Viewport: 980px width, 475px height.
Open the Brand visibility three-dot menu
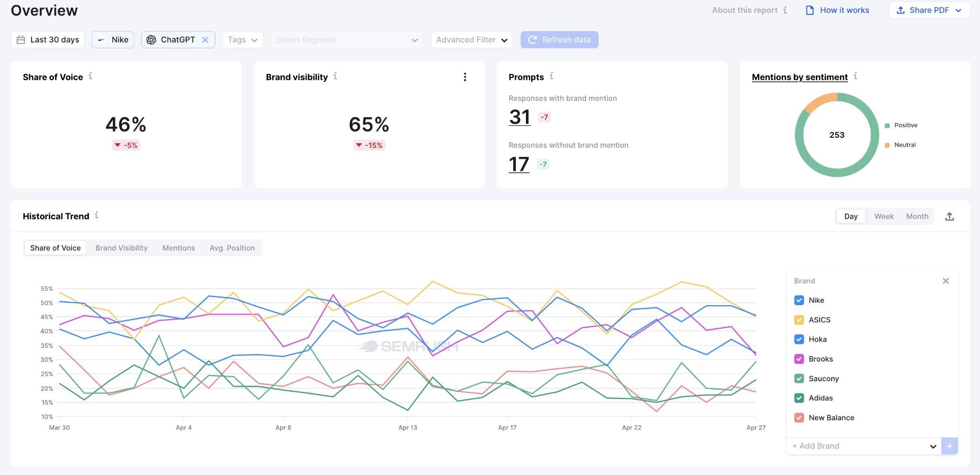(465, 77)
